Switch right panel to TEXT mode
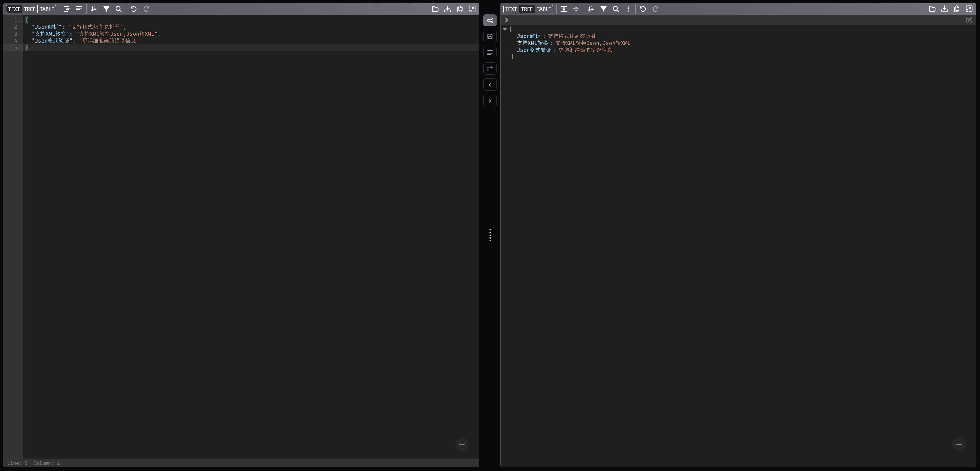 pyautogui.click(x=511, y=9)
